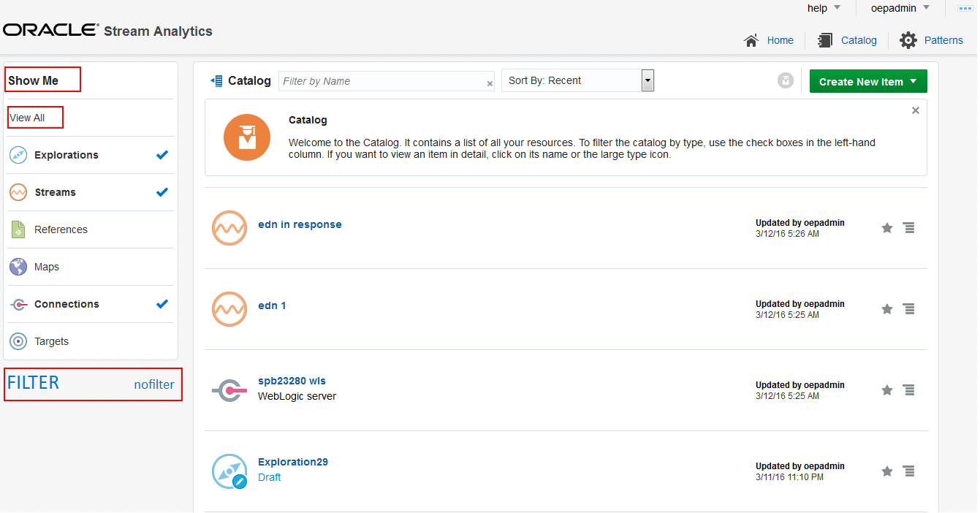Viewport: 980px width, 513px height.
Task: Click the Oracle Stream Analytics logo
Action: click(108, 31)
